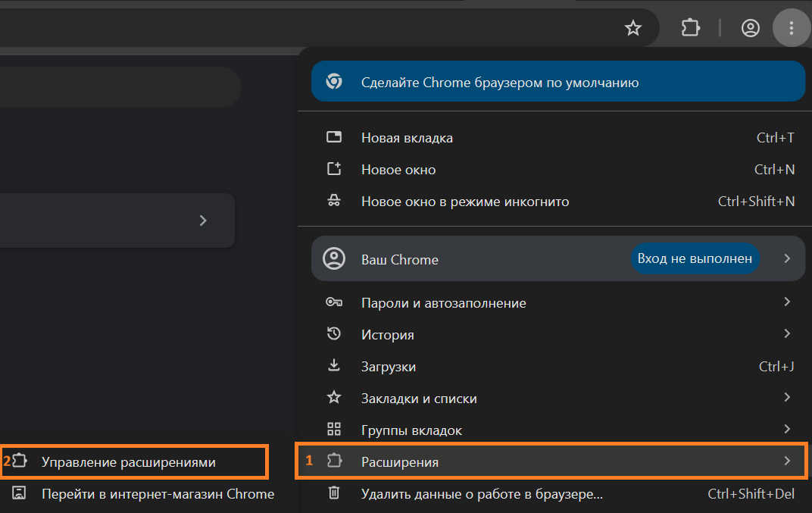Bookmark this page with the star icon

[x=632, y=27]
